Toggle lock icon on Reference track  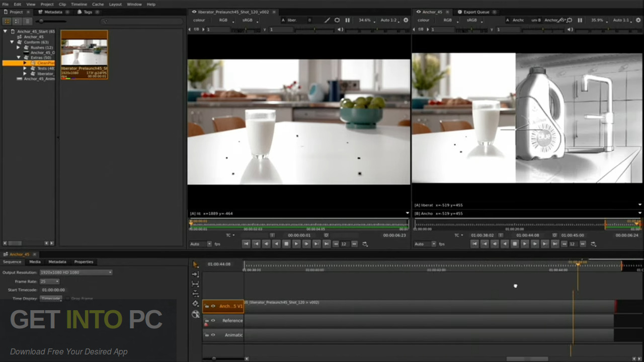click(206, 321)
